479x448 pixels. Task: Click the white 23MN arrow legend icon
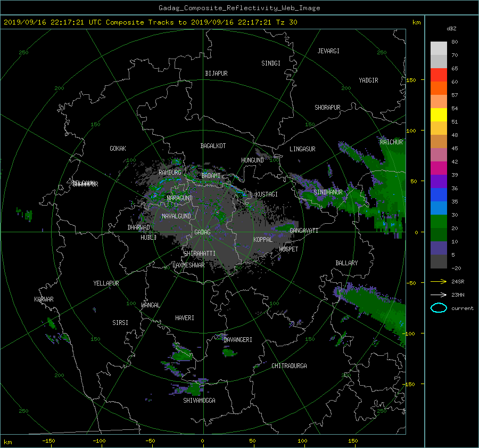(x=439, y=295)
